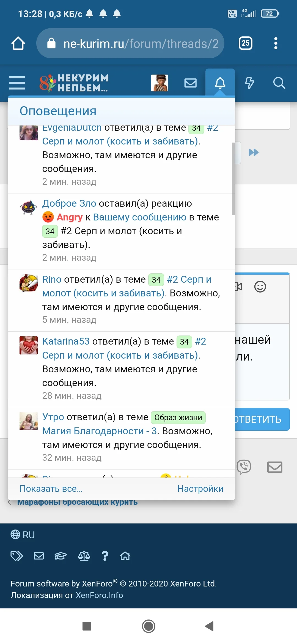Tap the footer home icon

[x=125, y=556]
